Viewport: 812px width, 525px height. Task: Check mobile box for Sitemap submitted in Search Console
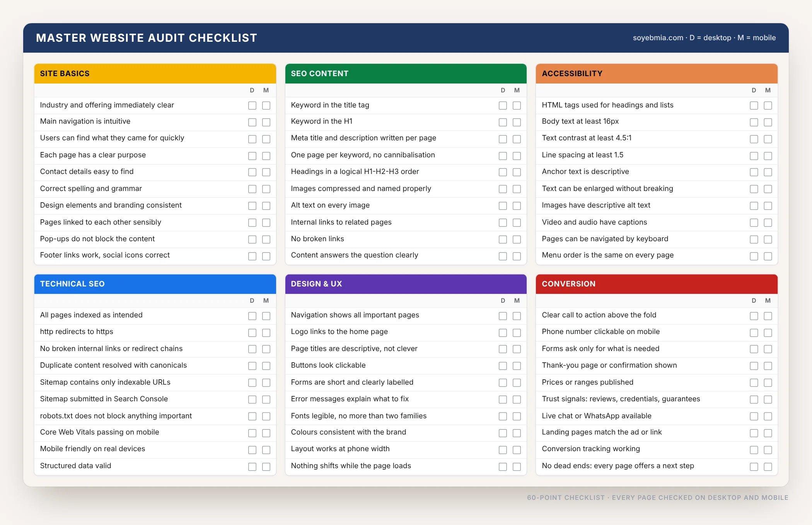(x=266, y=399)
